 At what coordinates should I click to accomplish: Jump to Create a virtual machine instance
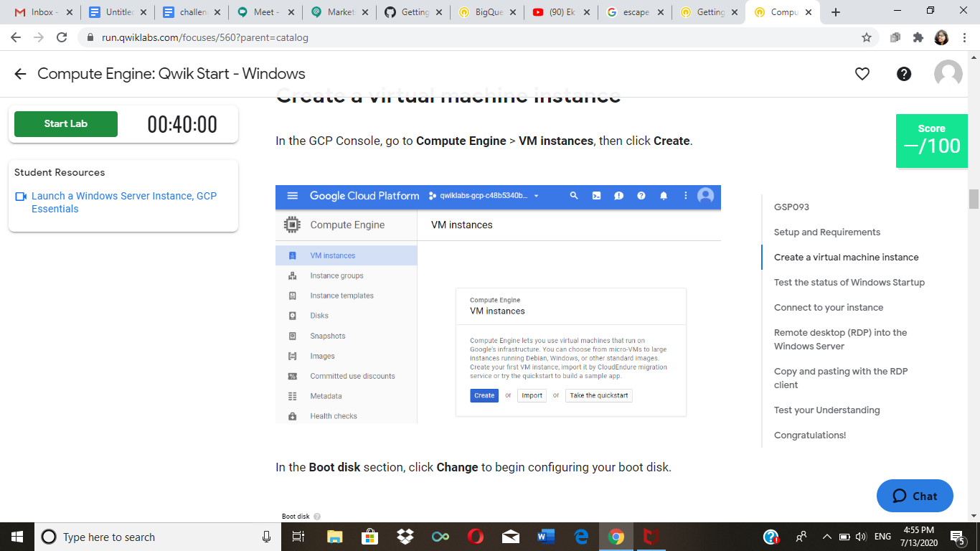pos(847,258)
